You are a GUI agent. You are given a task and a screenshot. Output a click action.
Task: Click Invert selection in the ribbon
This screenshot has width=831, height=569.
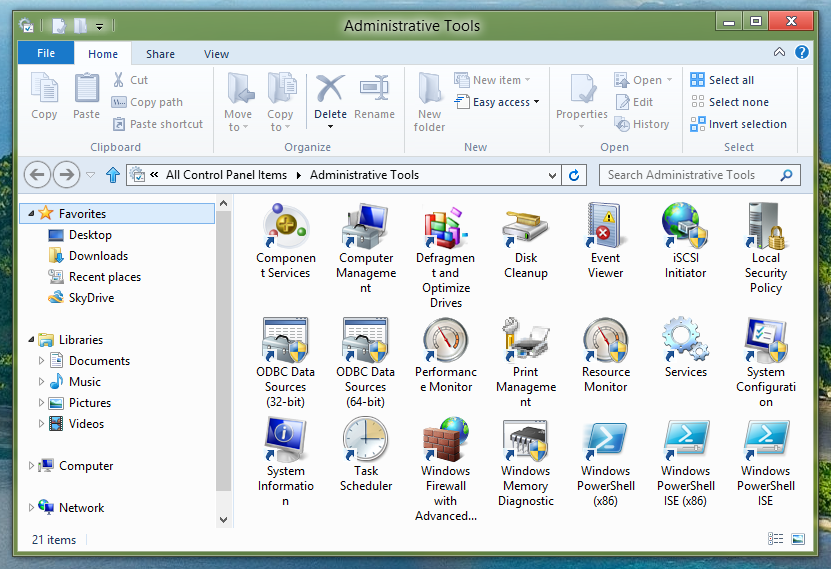[738, 124]
